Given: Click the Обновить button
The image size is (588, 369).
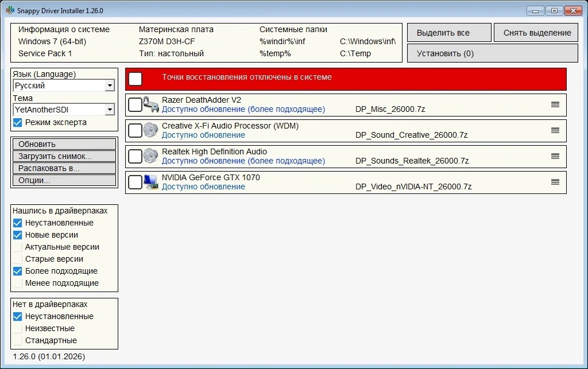Looking at the screenshot, I should [64, 144].
